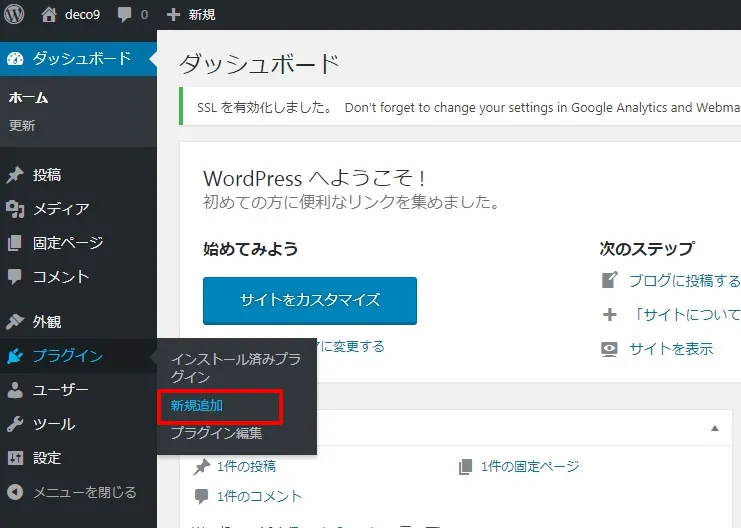Click メニューを閉じる to collapse the sidebar
Screen dimensions: 741x528
pyautogui.click(x=85, y=492)
